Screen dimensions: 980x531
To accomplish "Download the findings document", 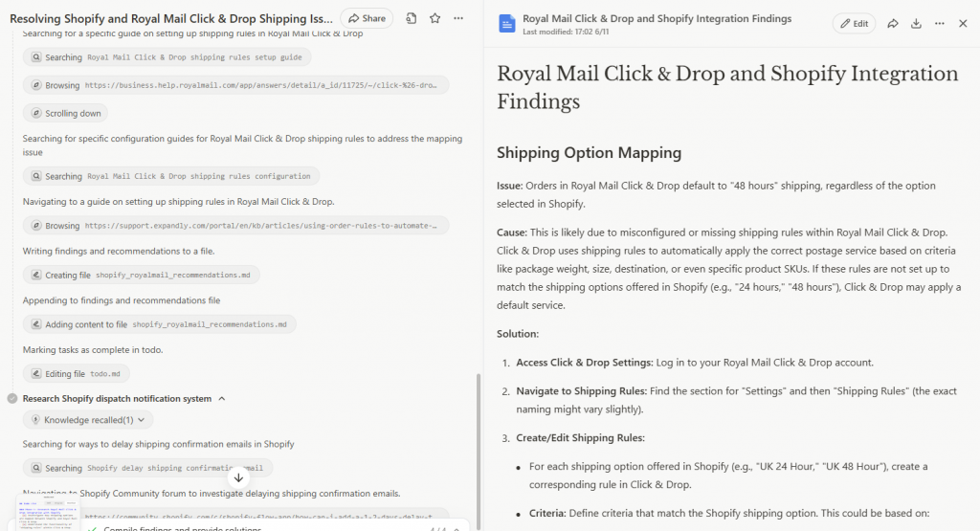I will 916,23.
